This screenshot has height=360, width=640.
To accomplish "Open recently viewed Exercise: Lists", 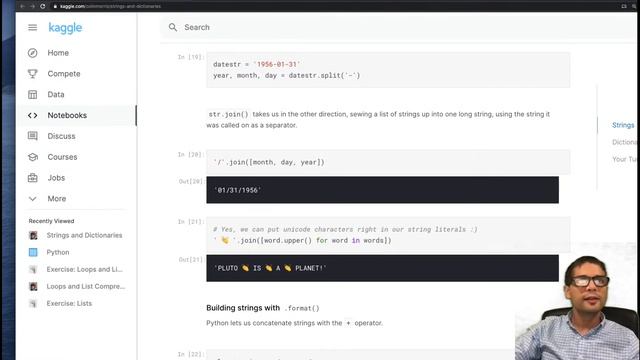I will (69, 303).
